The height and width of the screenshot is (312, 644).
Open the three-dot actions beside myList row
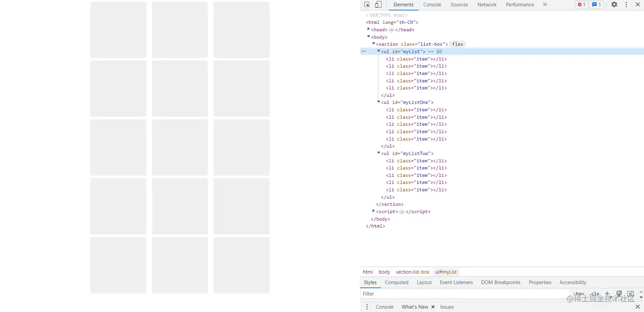(x=363, y=51)
